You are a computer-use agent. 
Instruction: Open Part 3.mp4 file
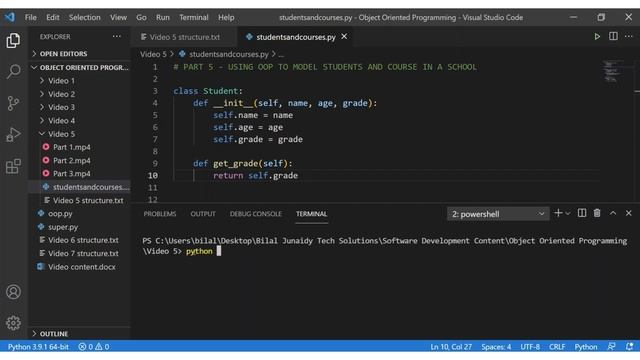pyautogui.click(x=72, y=173)
